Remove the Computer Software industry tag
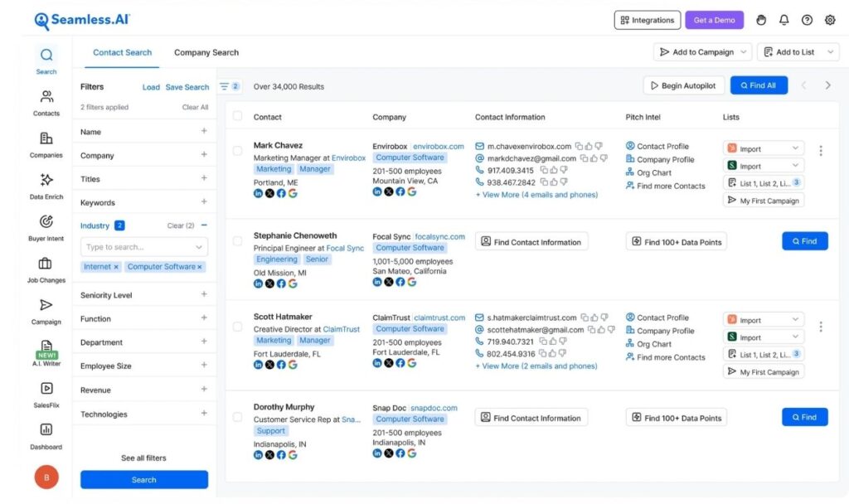Screen dimensions: 849x504 click(199, 267)
